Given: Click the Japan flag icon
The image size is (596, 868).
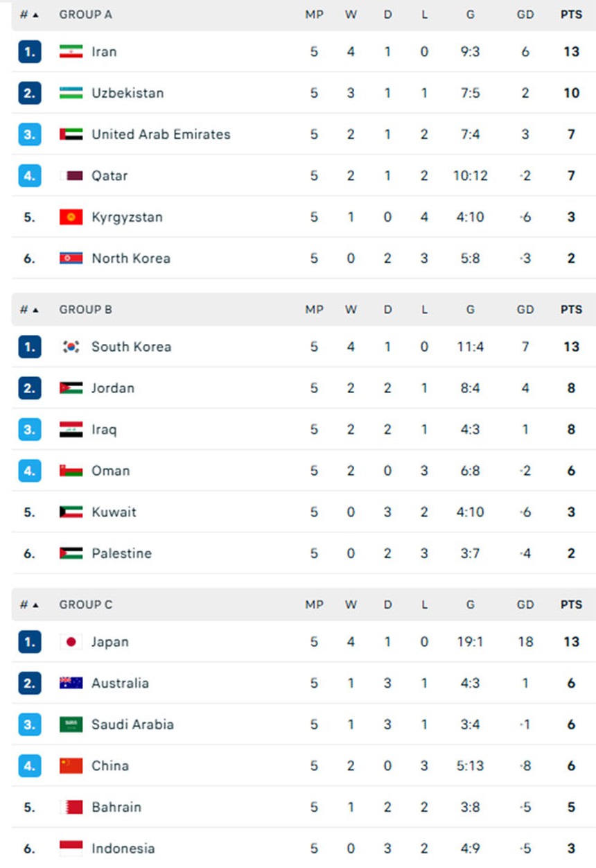Looking at the screenshot, I should (x=71, y=642).
